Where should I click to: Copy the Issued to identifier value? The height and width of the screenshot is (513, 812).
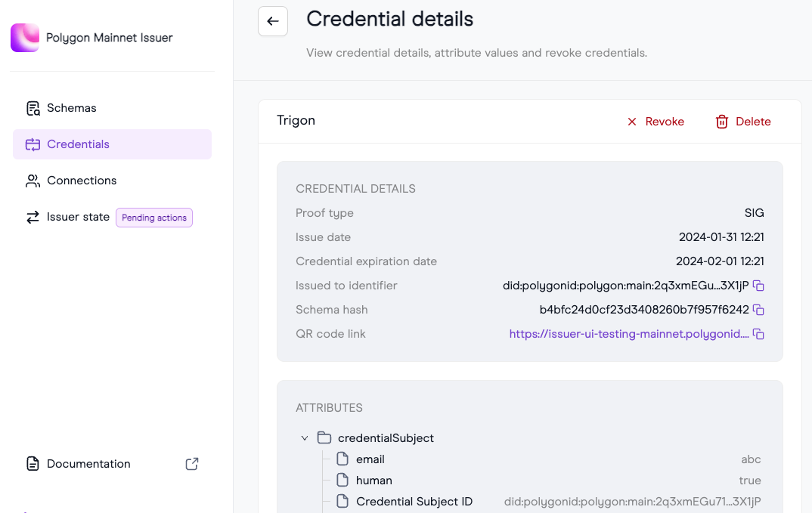(x=758, y=286)
